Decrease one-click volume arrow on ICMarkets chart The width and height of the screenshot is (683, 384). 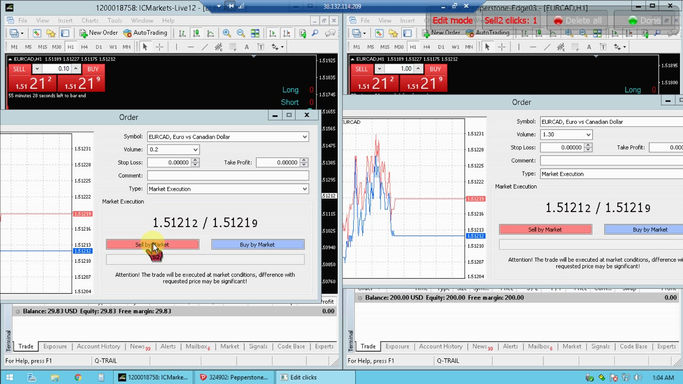pos(37,69)
